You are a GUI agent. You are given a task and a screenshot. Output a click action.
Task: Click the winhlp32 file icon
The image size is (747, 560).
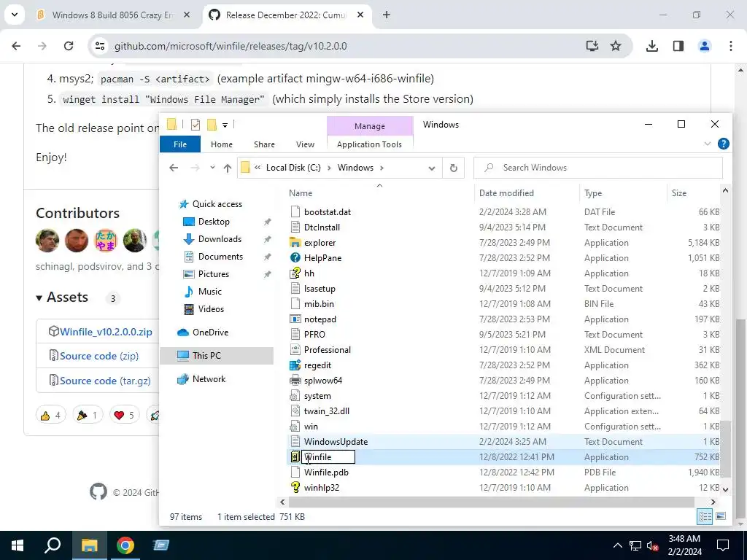(295, 488)
